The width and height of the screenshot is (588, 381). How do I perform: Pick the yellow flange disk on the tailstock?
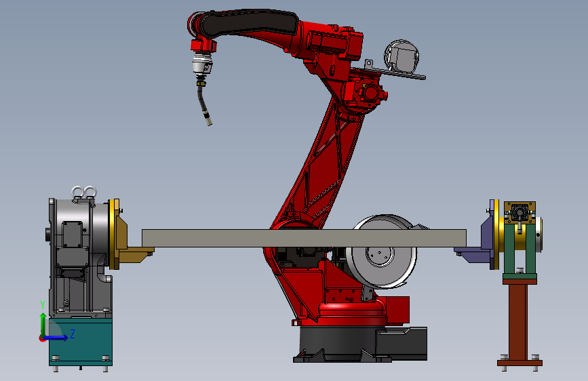click(496, 235)
